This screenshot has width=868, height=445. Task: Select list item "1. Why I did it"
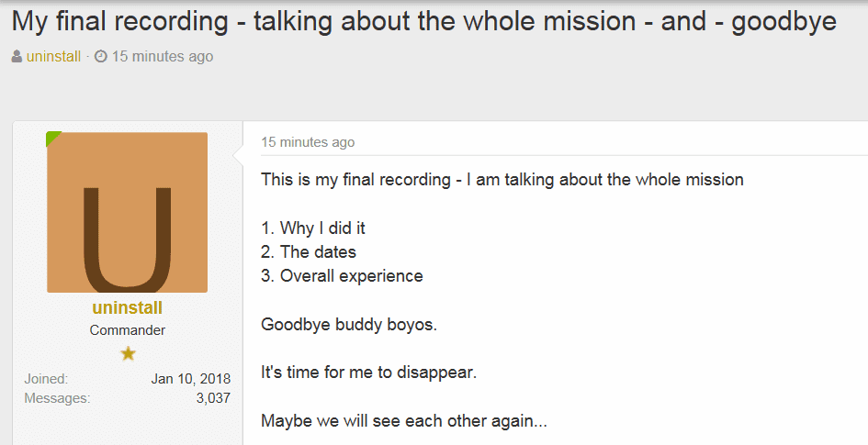313,228
